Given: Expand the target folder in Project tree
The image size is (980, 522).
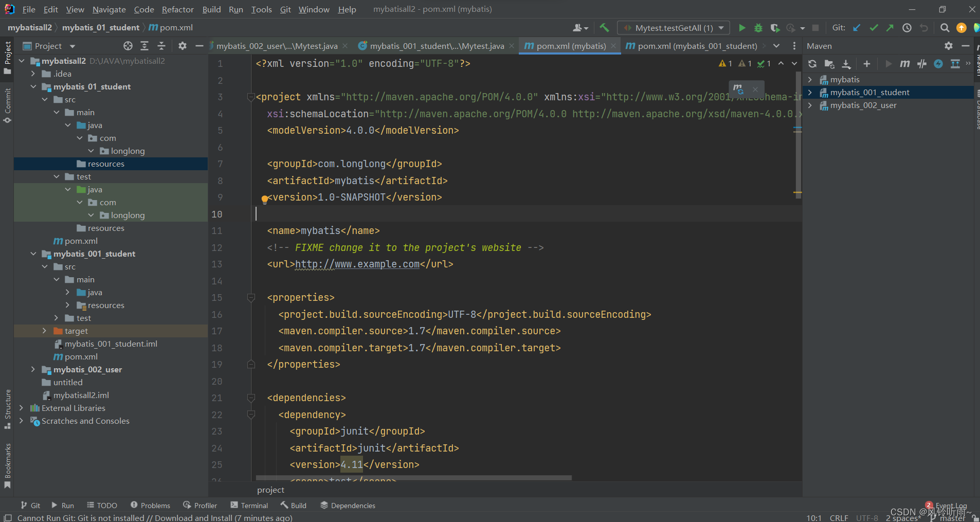Looking at the screenshot, I should 45,331.
